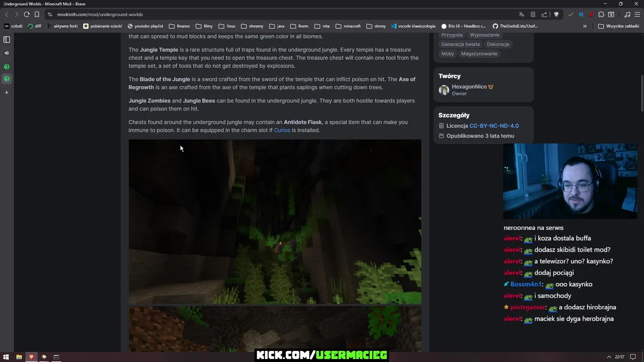
Task: Open the extensions puzzle-piece menu
Action: tap(601, 15)
